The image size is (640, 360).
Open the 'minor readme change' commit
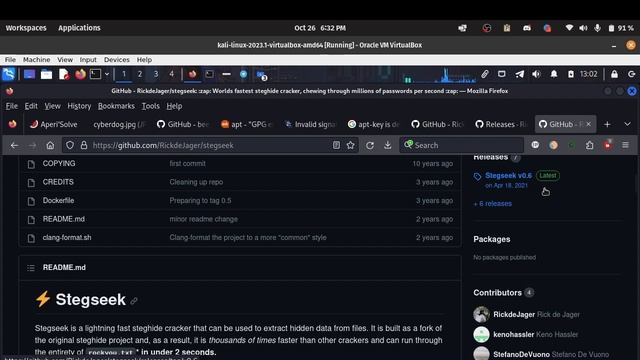pyautogui.click(x=204, y=219)
